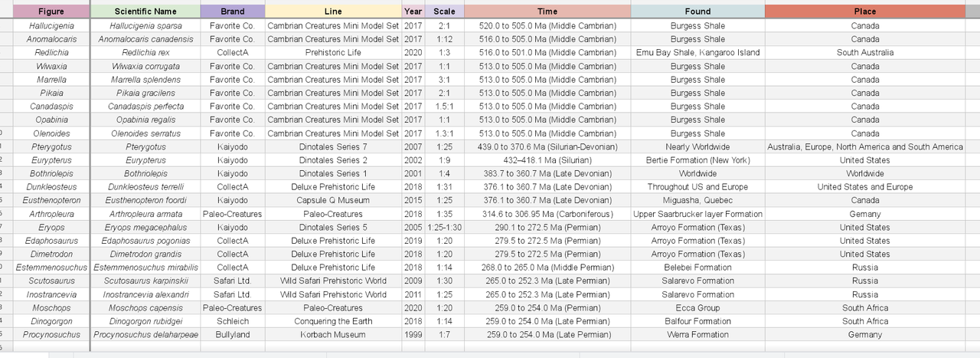The width and height of the screenshot is (980, 358).
Task: Click the Safari Ltd. cell in Scutosaurus row
Action: coord(233,281)
